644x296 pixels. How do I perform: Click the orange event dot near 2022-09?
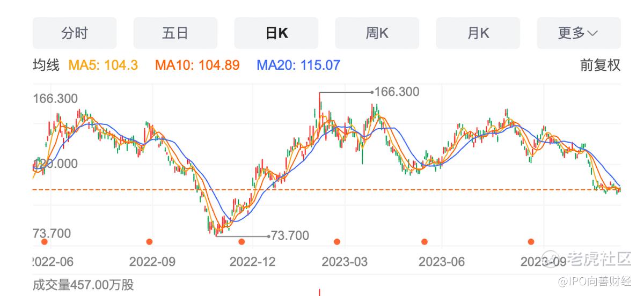(x=149, y=242)
